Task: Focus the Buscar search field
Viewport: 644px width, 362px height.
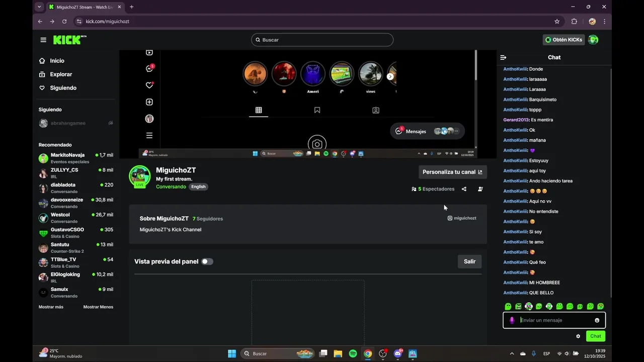Action: point(322,40)
